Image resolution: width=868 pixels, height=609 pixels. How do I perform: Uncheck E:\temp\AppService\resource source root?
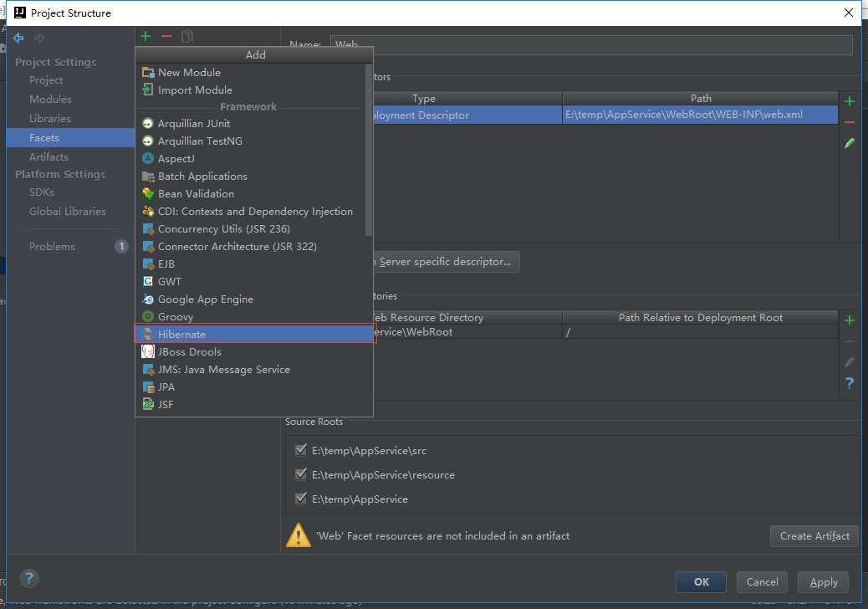300,474
